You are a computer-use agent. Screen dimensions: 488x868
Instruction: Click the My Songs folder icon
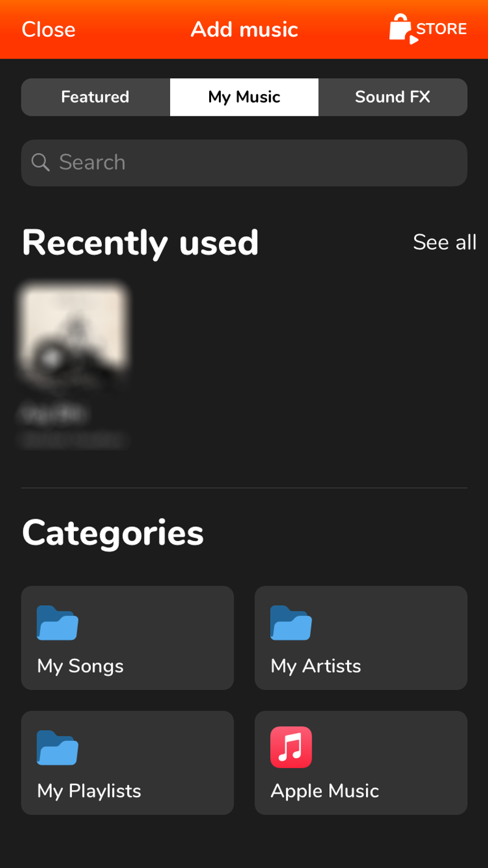click(x=57, y=623)
